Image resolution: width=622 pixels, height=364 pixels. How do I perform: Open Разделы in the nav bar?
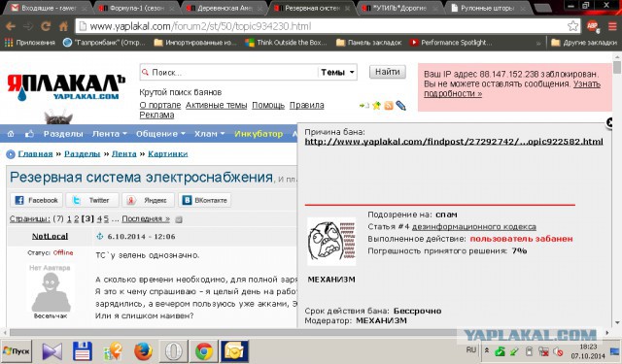pyautogui.click(x=63, y=134)
